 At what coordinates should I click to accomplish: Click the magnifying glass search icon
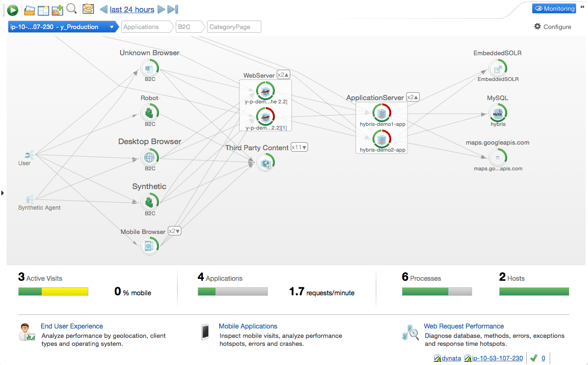72,9
